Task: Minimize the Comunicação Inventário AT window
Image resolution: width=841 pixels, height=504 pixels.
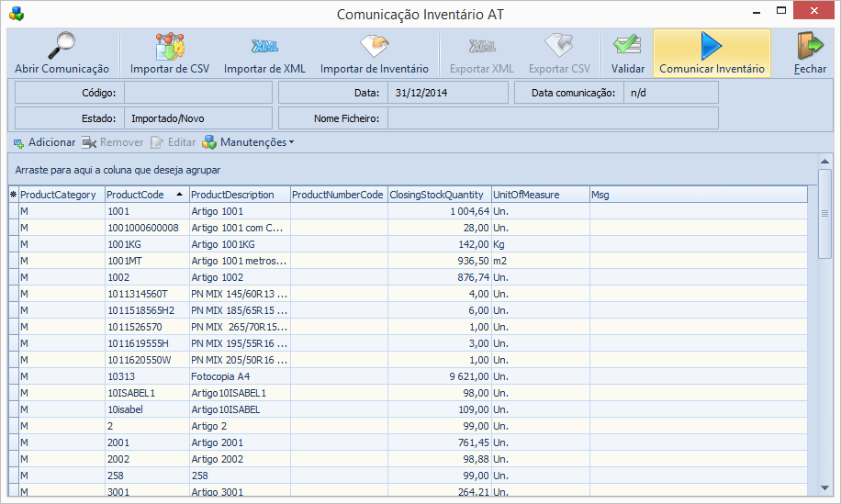Action: 757,11
